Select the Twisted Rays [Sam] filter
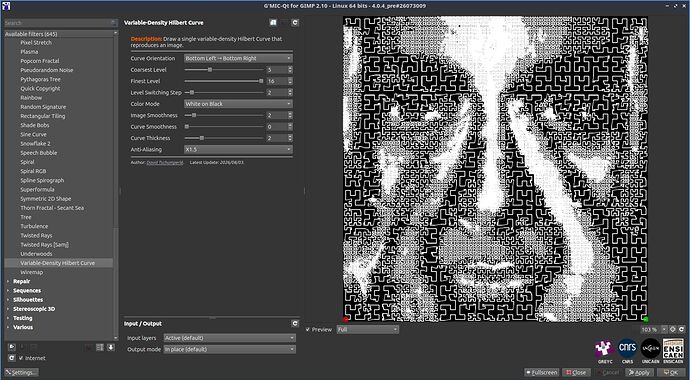Viewport: 690px width, 380px height. coord(44,245)
